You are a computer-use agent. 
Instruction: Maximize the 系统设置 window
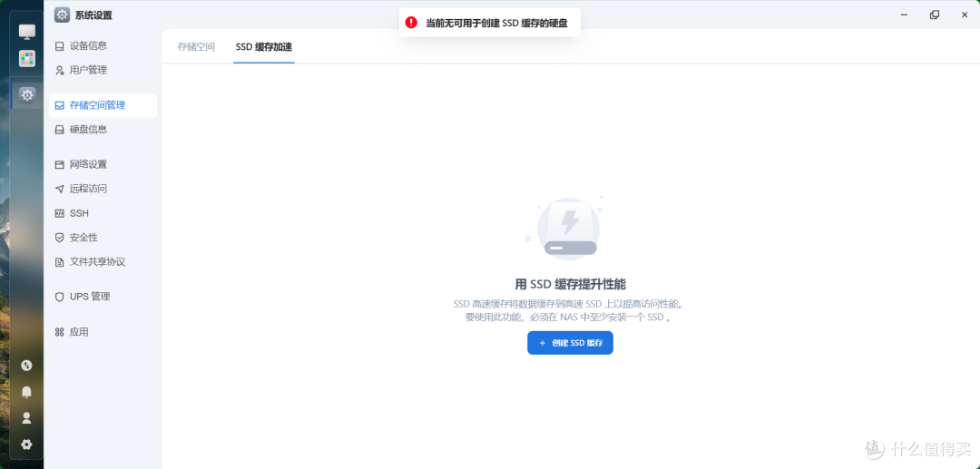pos(935,15)
